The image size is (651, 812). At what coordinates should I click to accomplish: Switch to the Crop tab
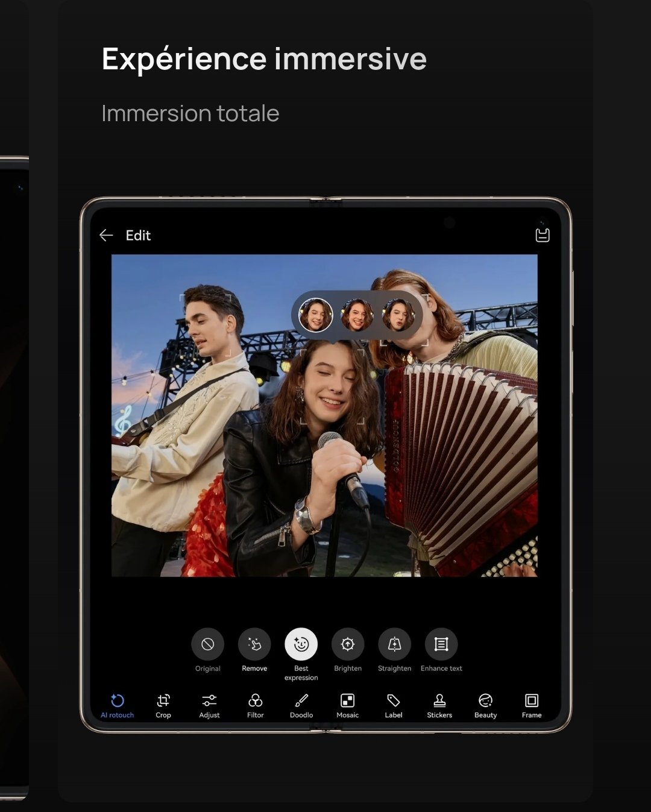(163, 706)
